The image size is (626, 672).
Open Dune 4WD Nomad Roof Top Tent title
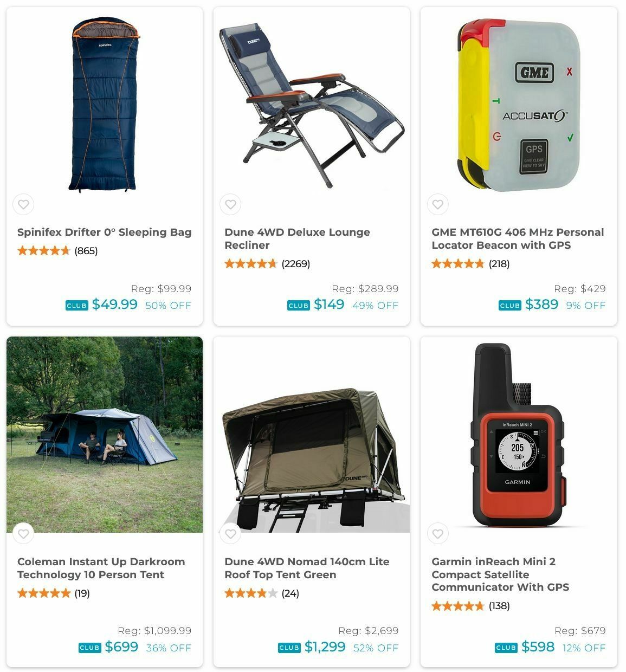(307, 568)
